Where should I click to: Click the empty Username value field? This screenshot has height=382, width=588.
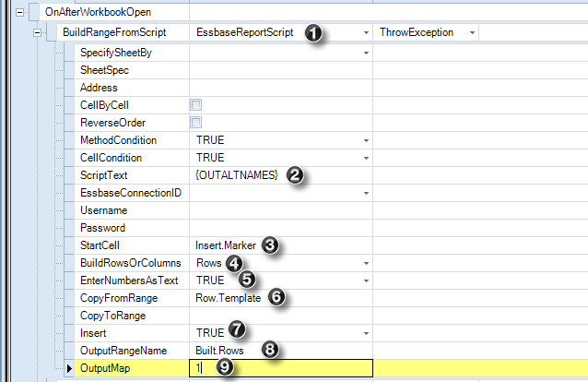(x=281, y=210)
